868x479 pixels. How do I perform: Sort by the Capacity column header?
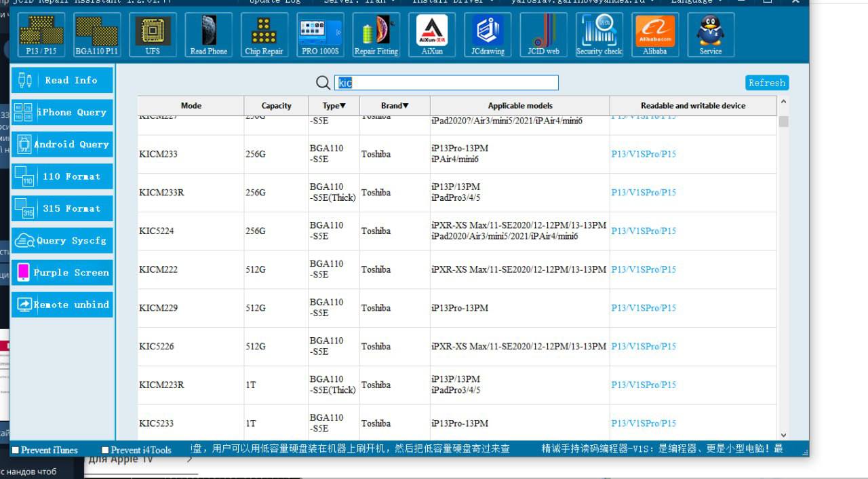(x=276, y=106)
